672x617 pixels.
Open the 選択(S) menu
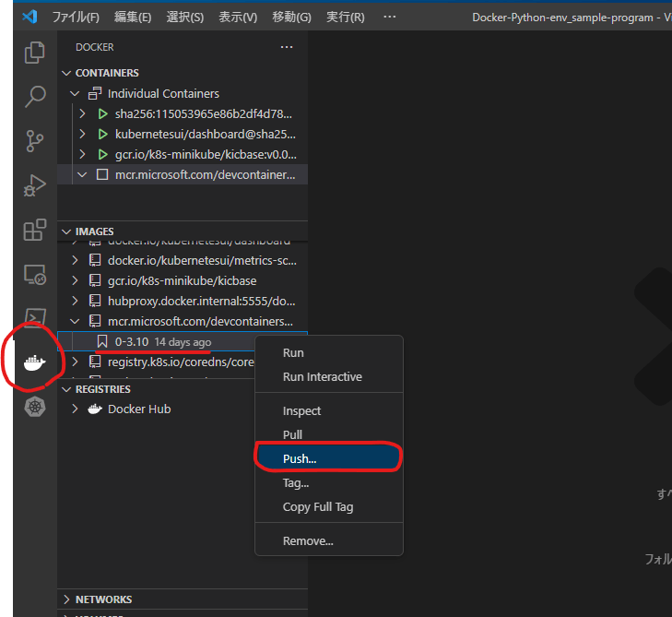tap(185, 18)
